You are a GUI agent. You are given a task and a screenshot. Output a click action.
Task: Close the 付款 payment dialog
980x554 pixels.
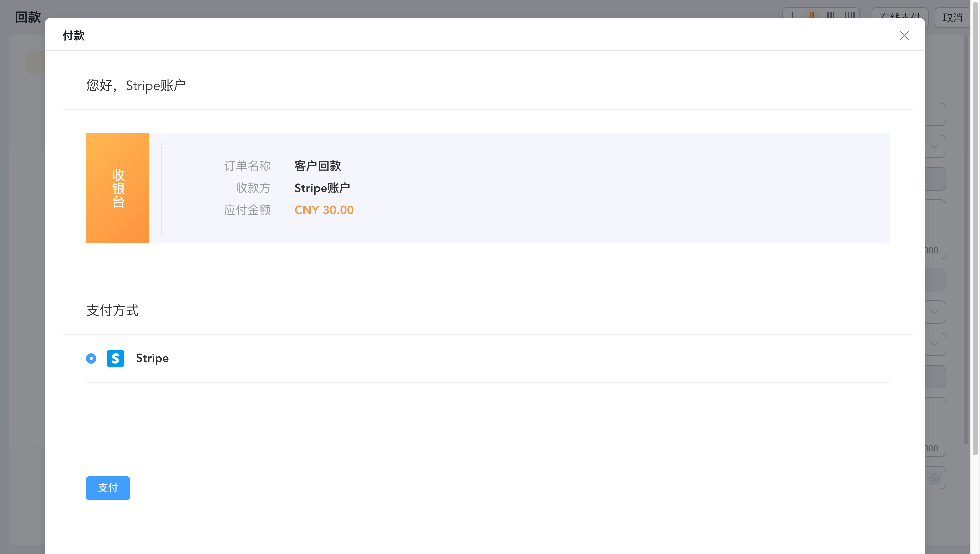(x=904, y=36)
